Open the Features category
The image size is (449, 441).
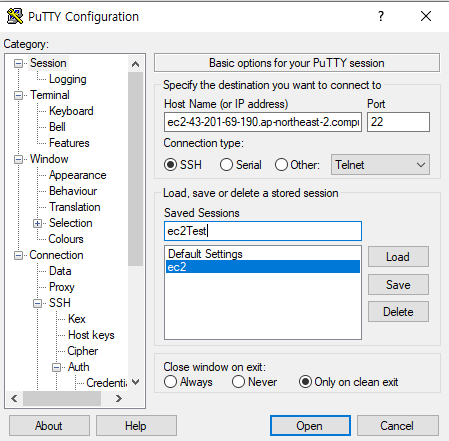coord(69,143)
